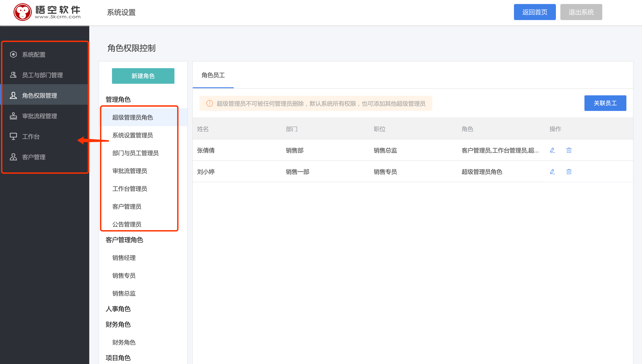642x364 pixels.
Task: Delete 刘小婷 with the trash icon
Action: [x=569, y=172]
